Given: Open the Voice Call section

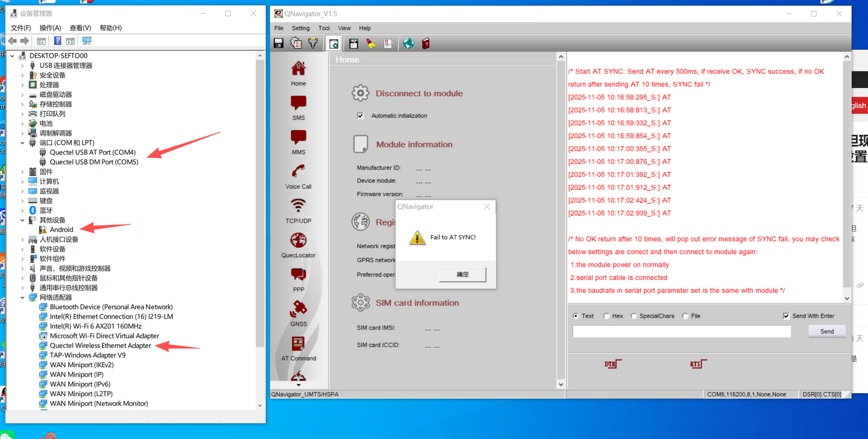Looking at the screenshot, I should [298, 176].
